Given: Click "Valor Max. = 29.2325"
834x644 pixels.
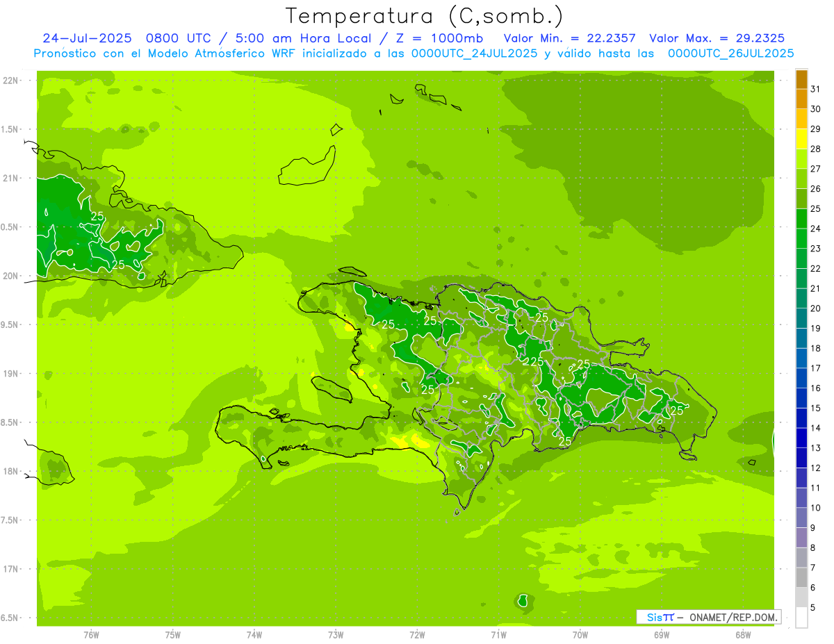Looking at the screenshot, I should pyautogui.click(x=717, y=38).
